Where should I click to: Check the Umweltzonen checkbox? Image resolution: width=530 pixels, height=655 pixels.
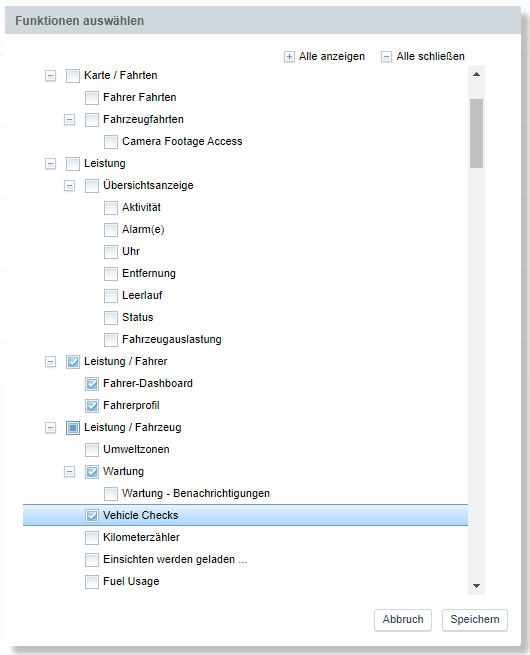[92, 450]
